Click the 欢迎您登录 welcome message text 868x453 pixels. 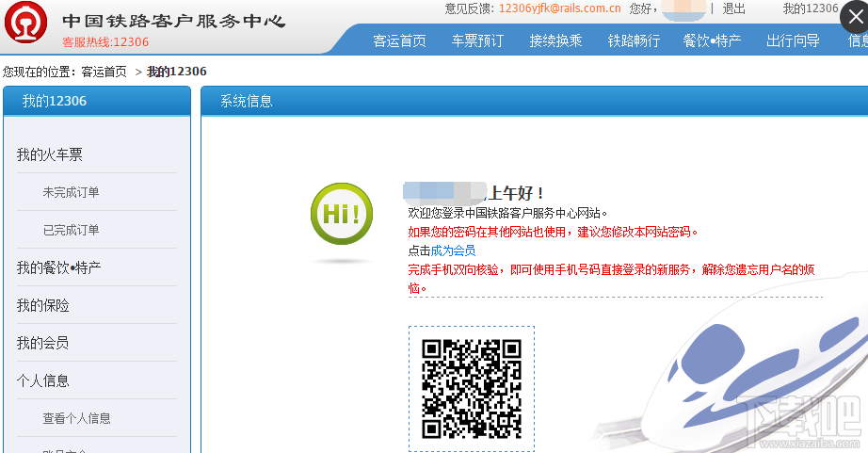507,213
